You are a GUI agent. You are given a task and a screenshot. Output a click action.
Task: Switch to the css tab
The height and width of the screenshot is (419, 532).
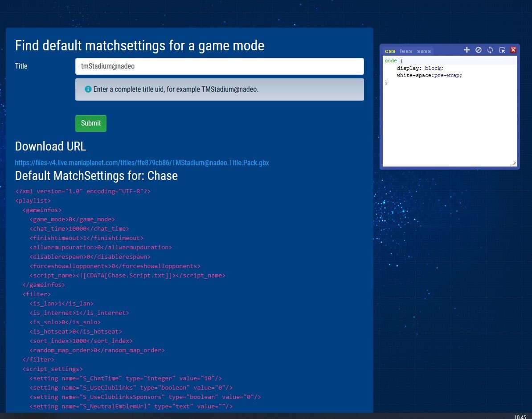tap(390, 51)
